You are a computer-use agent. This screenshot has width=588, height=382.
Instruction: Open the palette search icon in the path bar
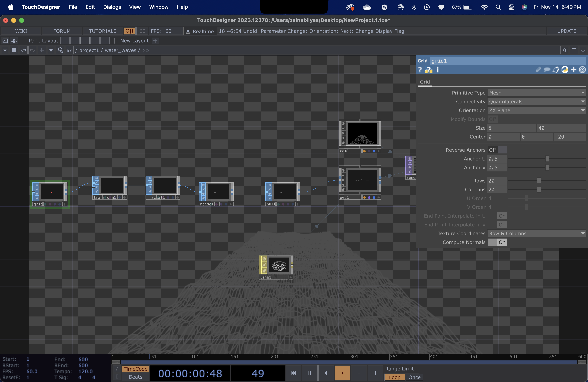(60, 50)
